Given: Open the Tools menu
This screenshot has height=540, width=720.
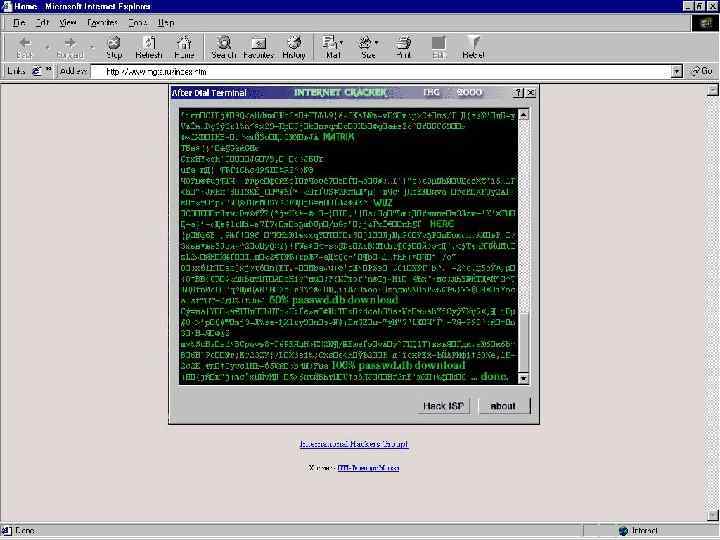Looking at the screenshot, I should click(137, 22).
